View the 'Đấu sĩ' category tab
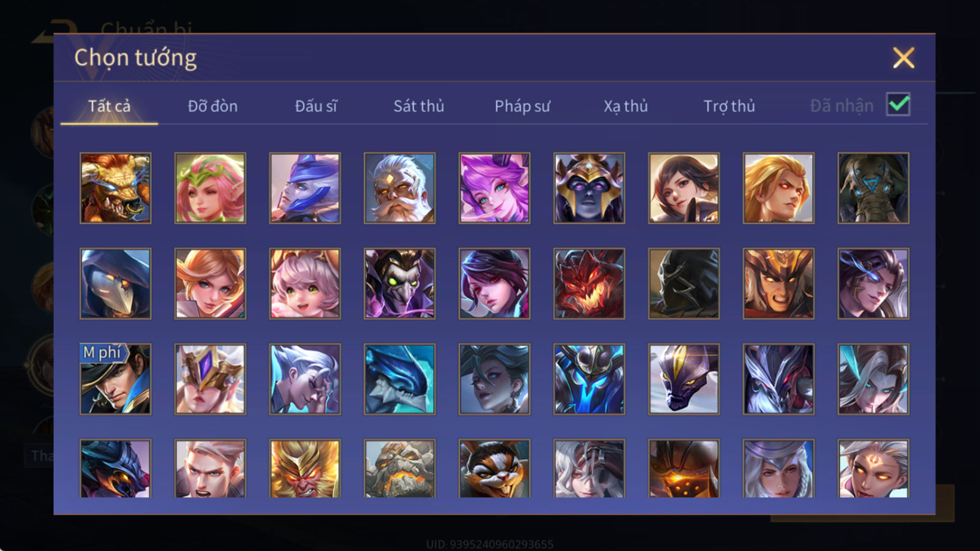Screen dimensions: 980x551 point(316,106)
